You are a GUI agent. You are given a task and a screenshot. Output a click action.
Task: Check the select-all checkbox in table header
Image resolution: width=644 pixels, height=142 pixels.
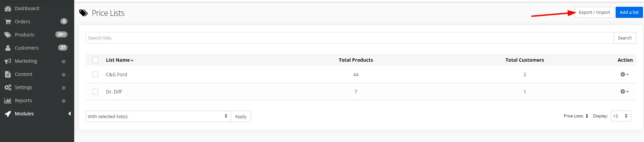[95, 60]
